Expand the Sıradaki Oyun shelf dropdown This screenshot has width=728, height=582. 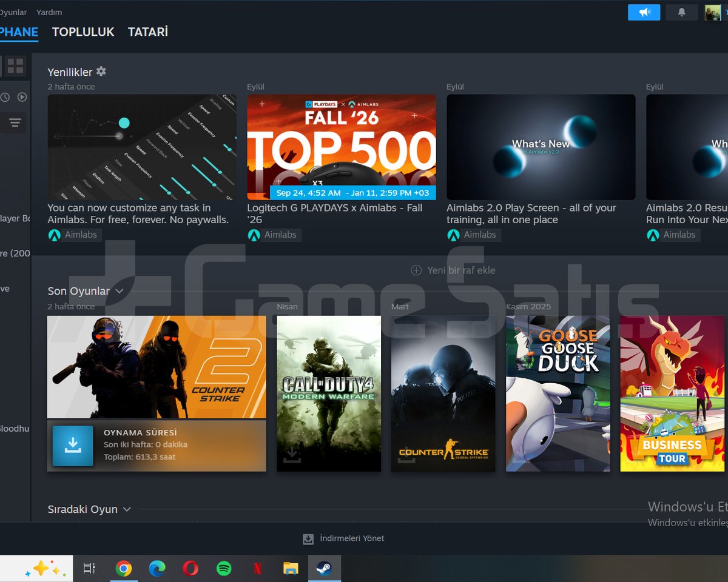(x=127, y=509)
